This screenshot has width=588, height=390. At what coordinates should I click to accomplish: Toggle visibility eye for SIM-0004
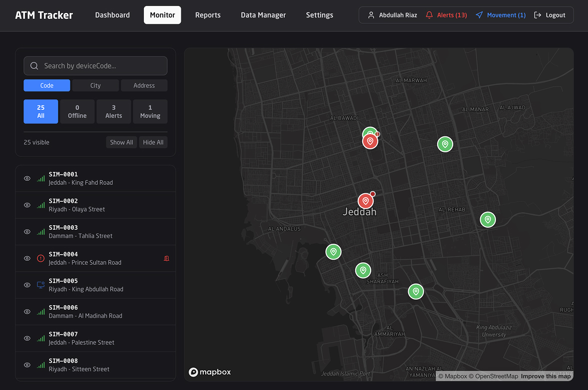pos(27,258)
